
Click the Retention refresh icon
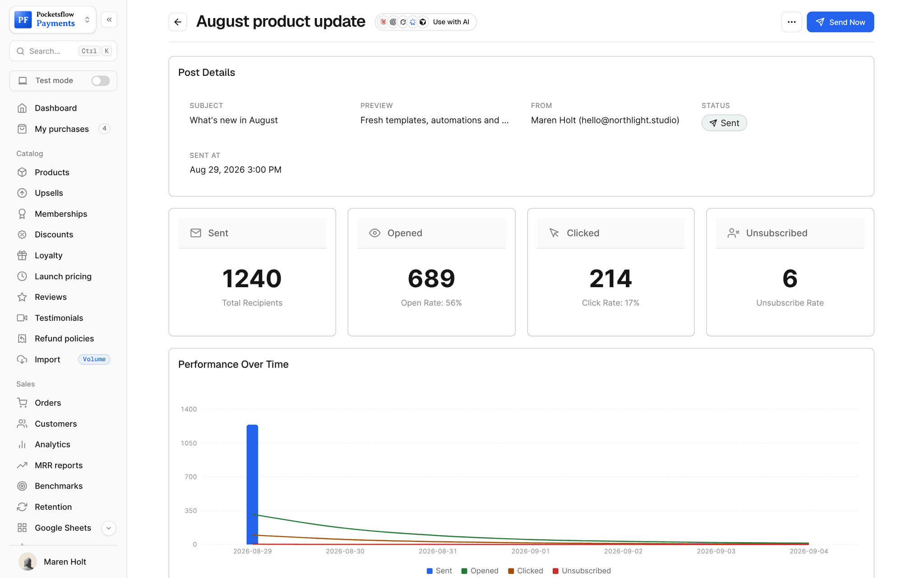click(22, 507)
